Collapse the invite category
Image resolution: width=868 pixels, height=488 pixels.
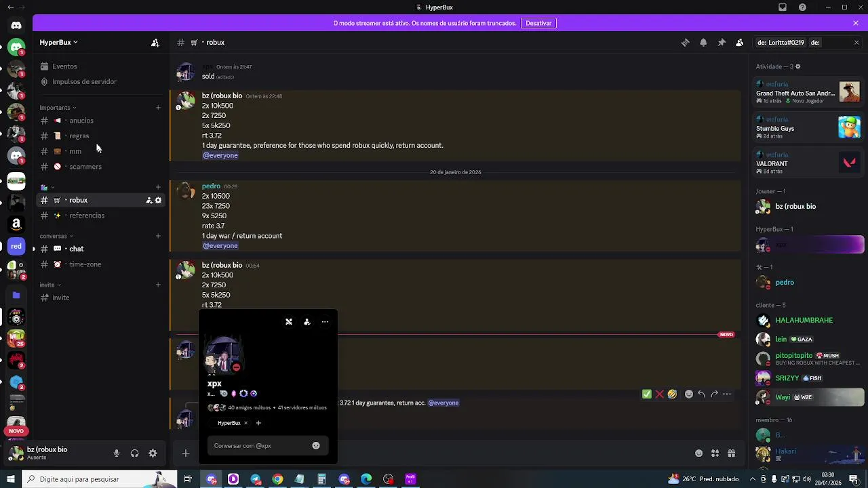click(x=50, y=285)
